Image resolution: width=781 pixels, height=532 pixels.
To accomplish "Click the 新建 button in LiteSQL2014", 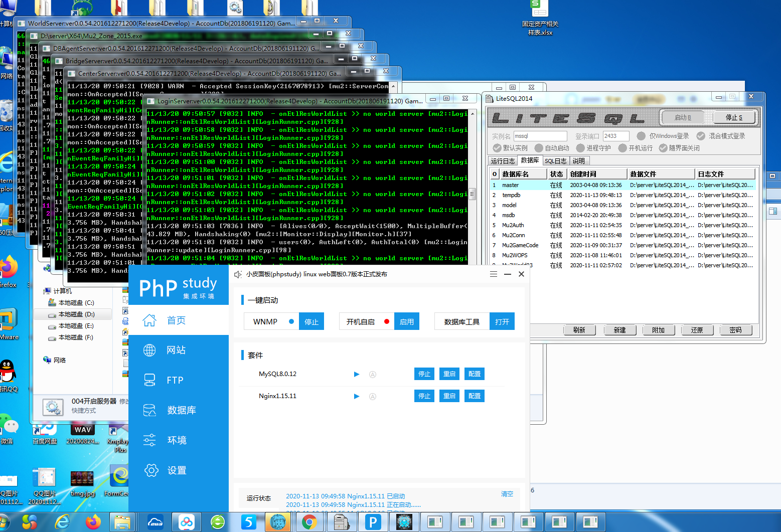I will point(619,330).
